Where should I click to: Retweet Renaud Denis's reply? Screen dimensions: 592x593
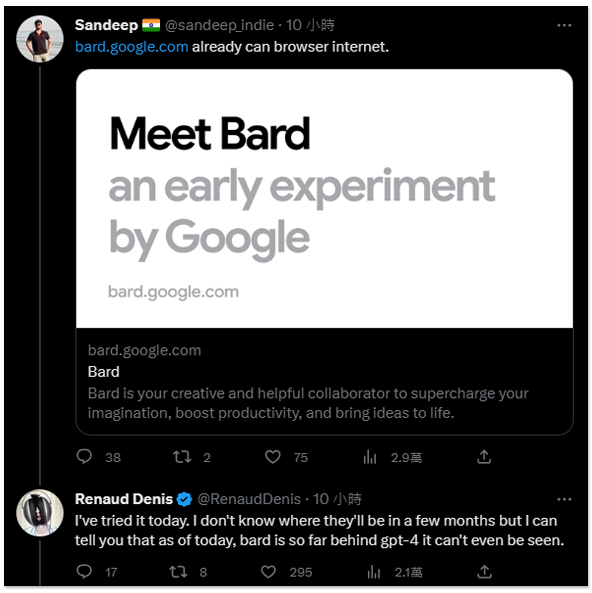(178, 571)
